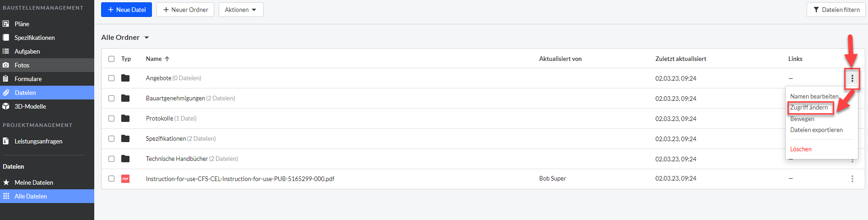Click the PDF file type icon

125,179
